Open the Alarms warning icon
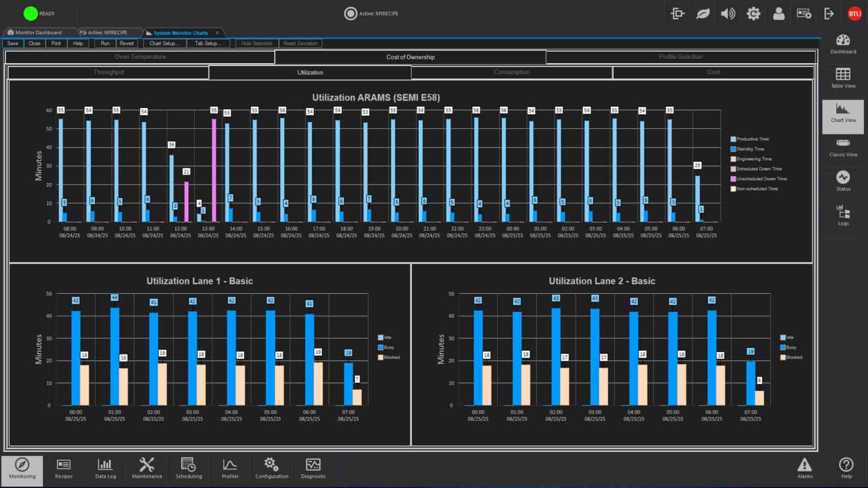868x488 pixels. pos(804,468)
